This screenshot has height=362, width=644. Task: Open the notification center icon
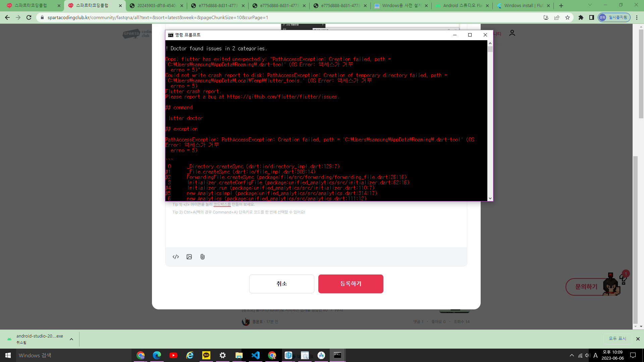(633, 355)
